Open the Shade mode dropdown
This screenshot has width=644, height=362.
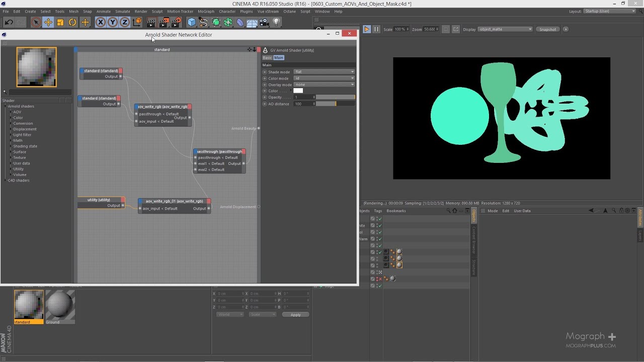(x=324, y=72)
